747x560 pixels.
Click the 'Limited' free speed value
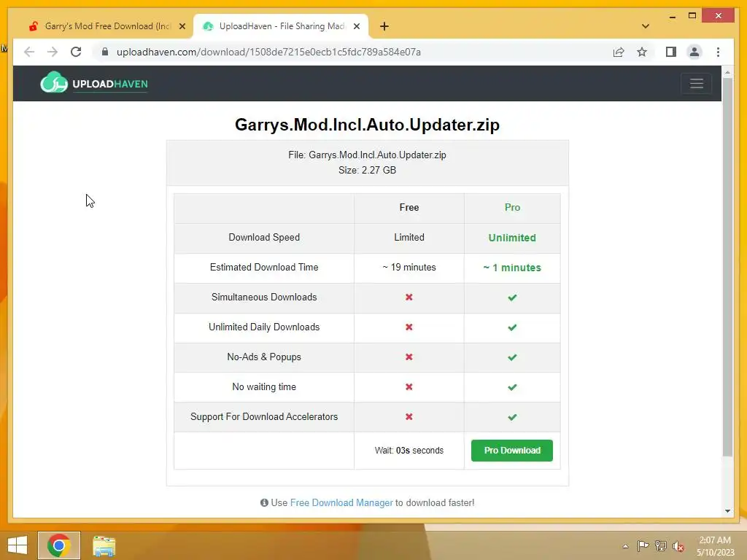click(x=409, y=238)
